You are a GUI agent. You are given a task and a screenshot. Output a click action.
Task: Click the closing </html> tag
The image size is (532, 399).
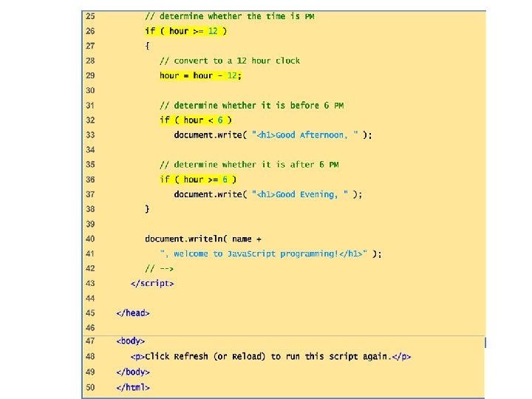pyautogui.click(x=133, y=387)
